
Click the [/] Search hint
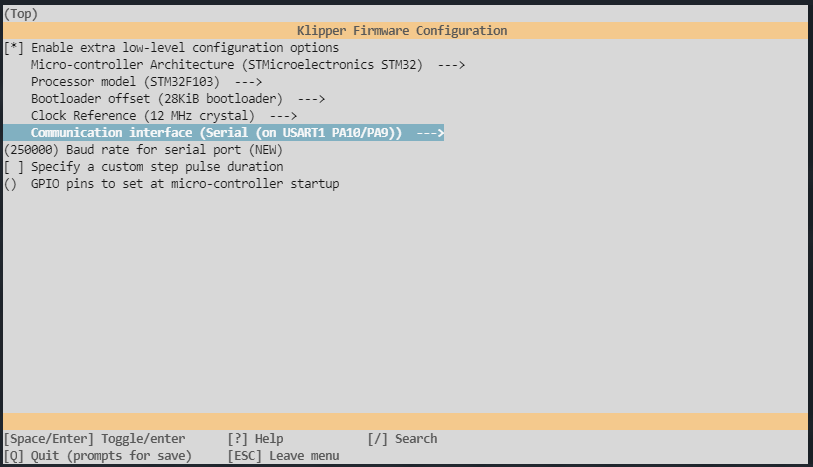pyautogui.click(x=402, y=438)
